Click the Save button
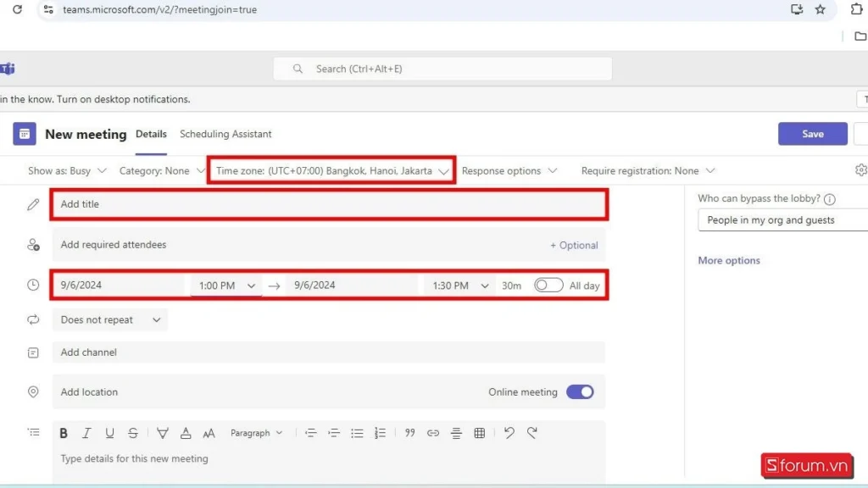 point(812,134)
